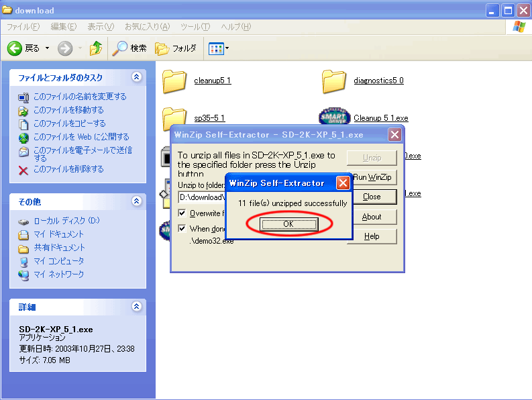Toggle the Folders pane toolbar button
The height and width of the screenshot is (400, 532).
[176, 48]
